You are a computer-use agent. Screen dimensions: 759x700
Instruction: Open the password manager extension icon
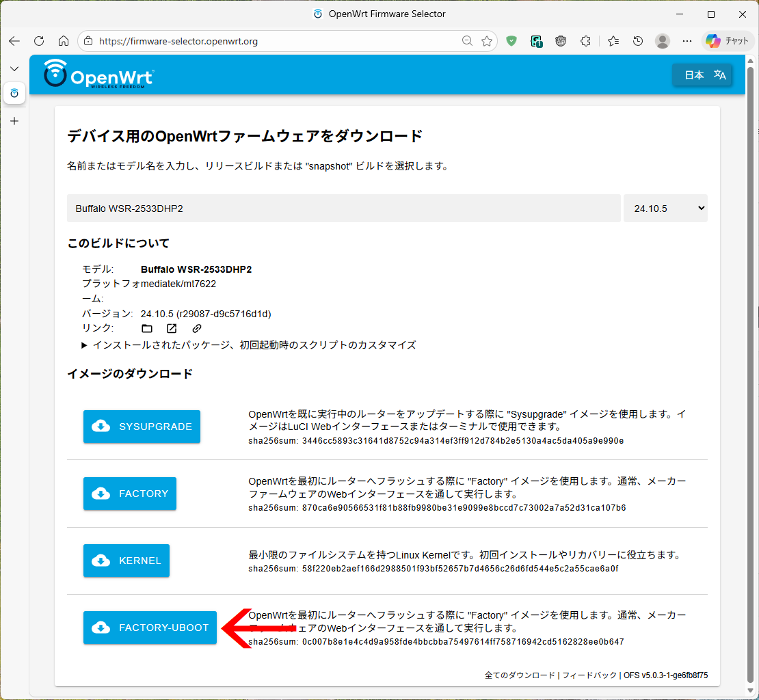click(536, 41)
